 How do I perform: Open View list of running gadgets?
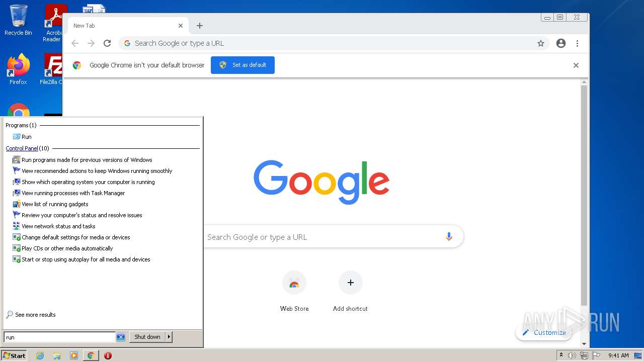click(50, 204)
